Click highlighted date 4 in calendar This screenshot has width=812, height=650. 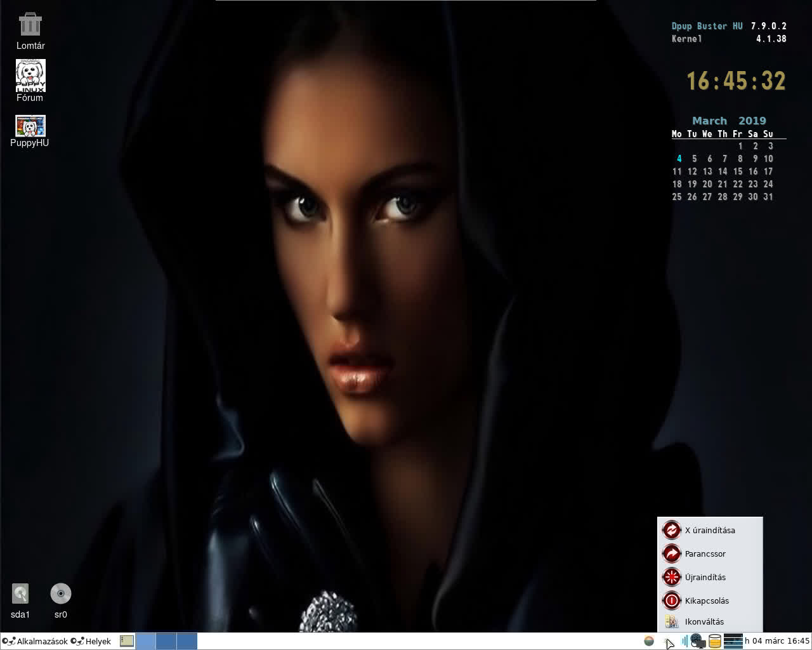(x=679, y=159)
